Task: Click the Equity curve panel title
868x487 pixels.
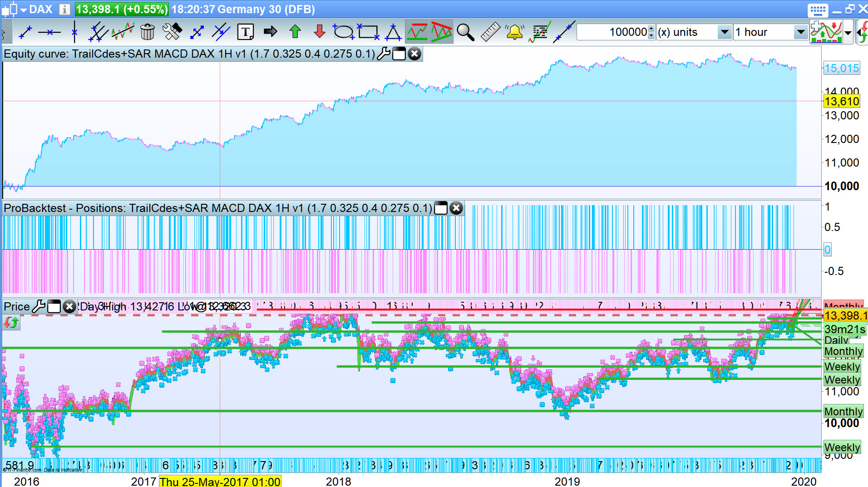Action: 189,54
